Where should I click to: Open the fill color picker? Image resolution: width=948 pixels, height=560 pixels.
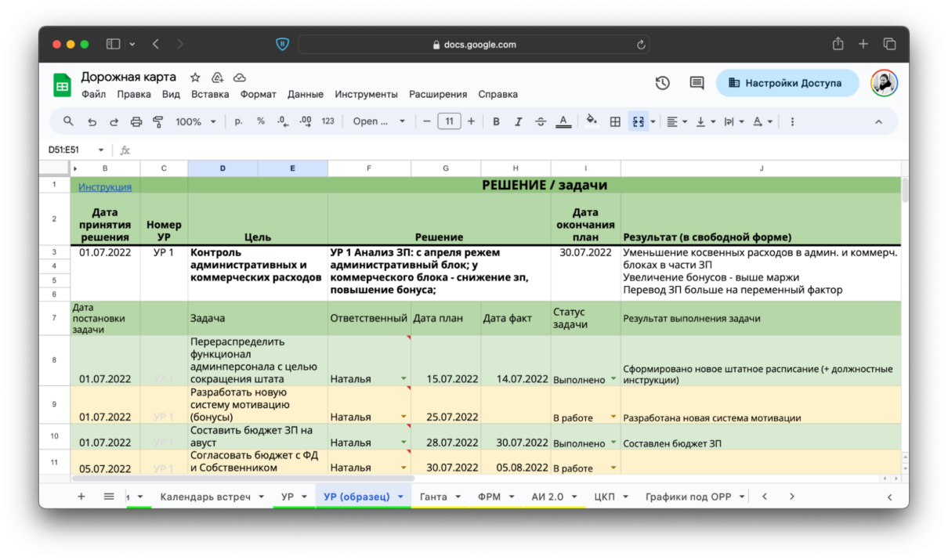592,121
